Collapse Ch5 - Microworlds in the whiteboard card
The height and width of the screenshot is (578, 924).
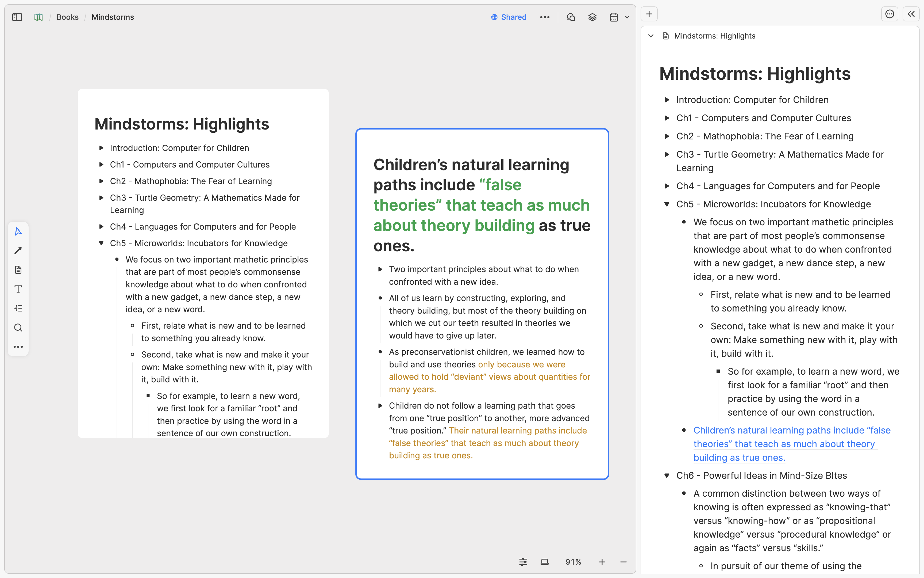coord(101,243)
